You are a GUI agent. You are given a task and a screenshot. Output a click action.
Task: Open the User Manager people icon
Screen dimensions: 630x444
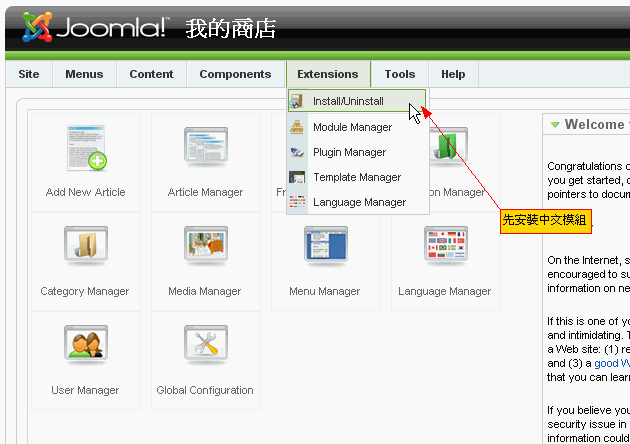(86, 344)
